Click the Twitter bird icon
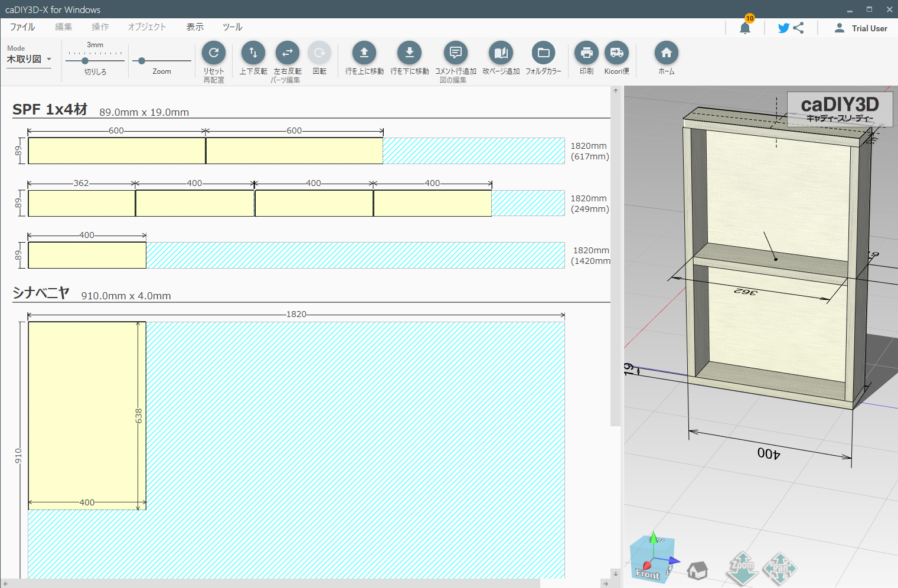Image resolution: width=898 pixels, height=588 pixels. click(x=783, y=28)
